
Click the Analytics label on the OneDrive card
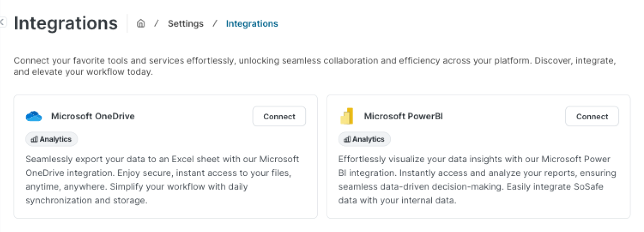55,139
